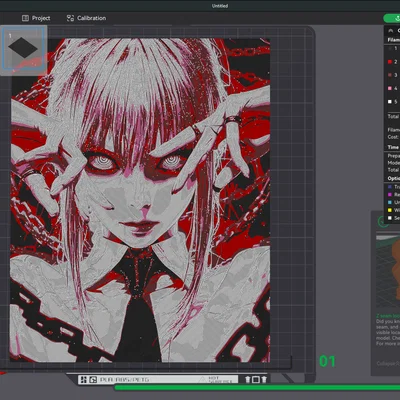400x400 pixels.
Task: Open the Project tab
Action: click(x=36, y=18)
